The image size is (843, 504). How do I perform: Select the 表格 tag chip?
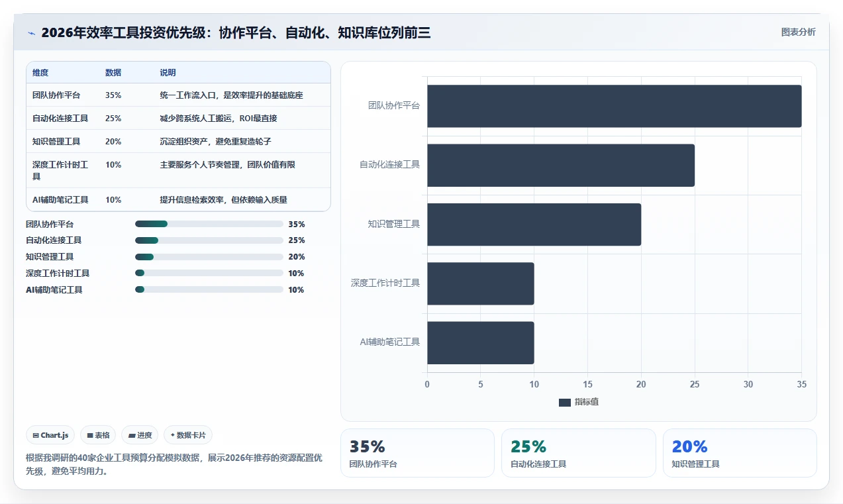tap(98, 435)
